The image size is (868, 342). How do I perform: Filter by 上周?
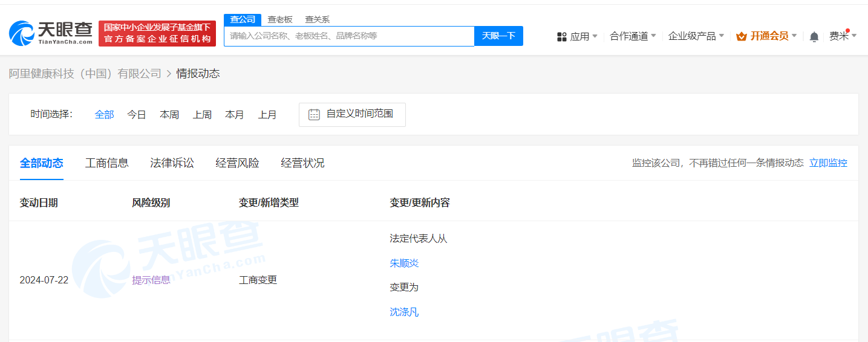pos(202,114)
